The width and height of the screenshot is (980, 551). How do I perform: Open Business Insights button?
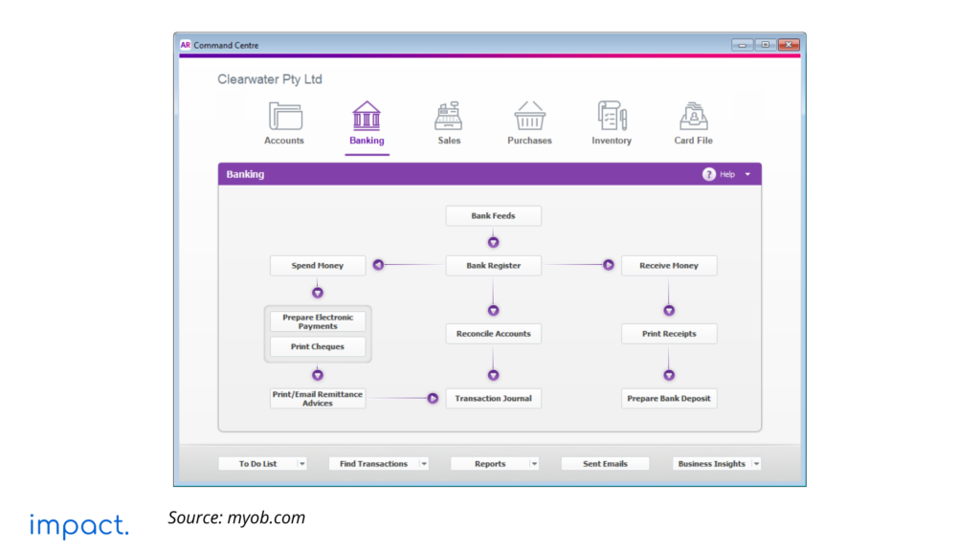coord(712,464)
